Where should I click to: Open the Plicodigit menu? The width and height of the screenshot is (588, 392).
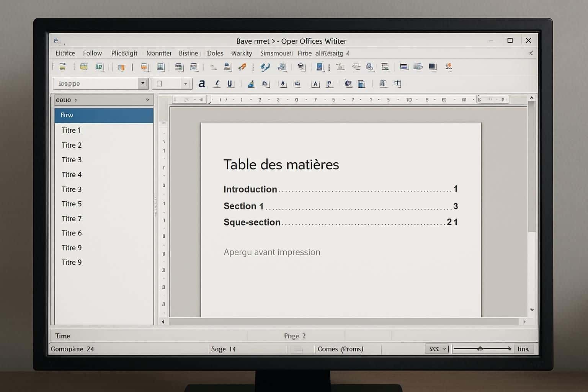pyautogui.click(x=124, y=53)
